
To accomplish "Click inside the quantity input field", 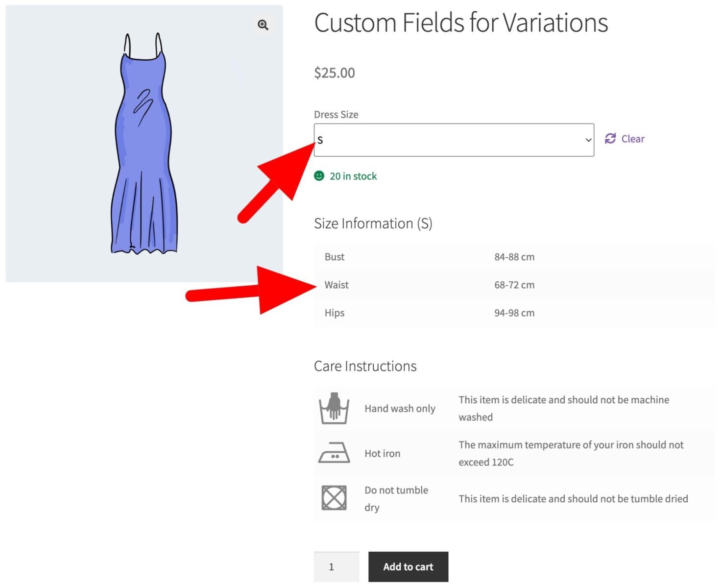I will tap(336, 566).
